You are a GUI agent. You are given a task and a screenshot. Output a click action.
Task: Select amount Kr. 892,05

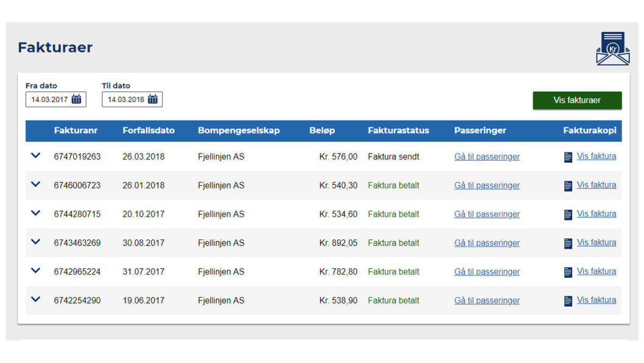coord(338,243)
